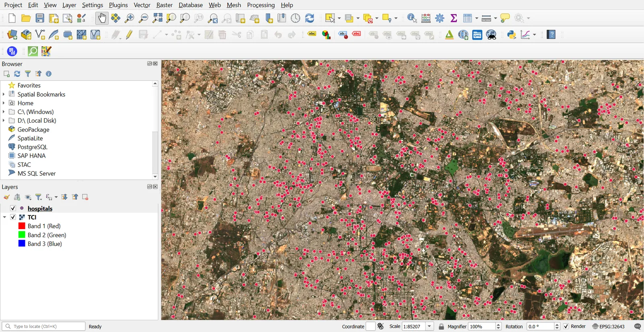Open the Processing Toolbox gear icon

pos(440,18)
